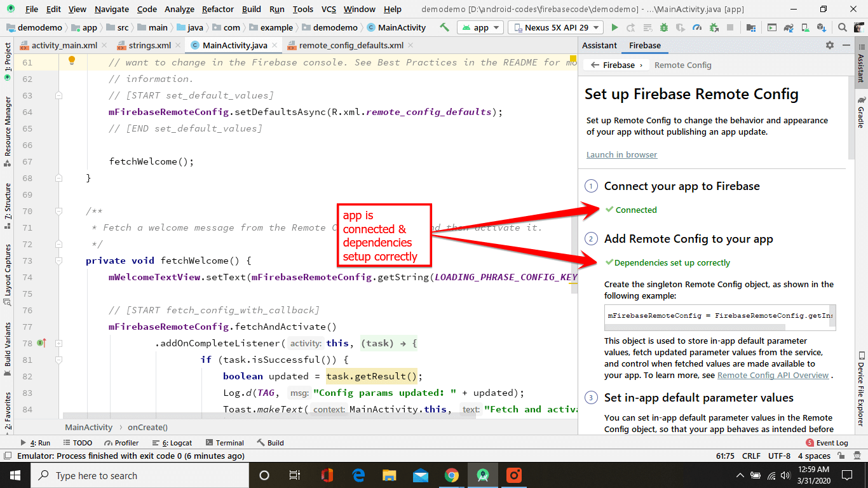The width and height of the screenshot is (868, 488).
Task: Open the VCS menu
Action: (x=329, y=10)
